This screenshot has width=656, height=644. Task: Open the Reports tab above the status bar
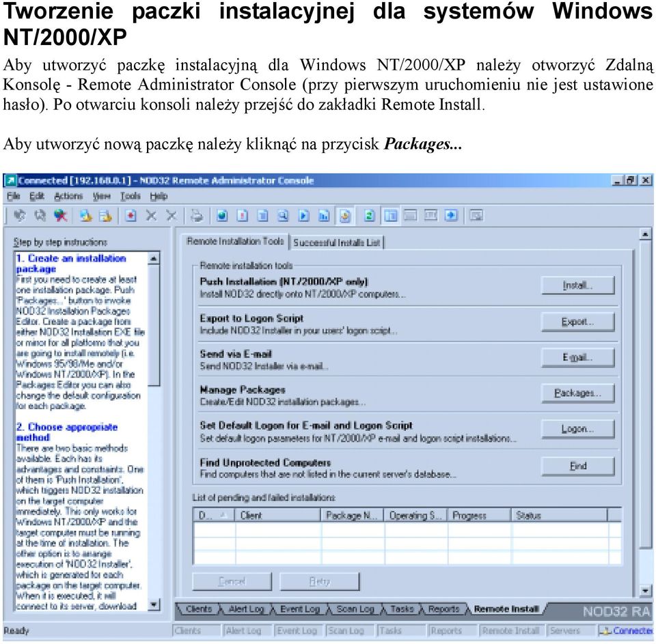[444, 609]
